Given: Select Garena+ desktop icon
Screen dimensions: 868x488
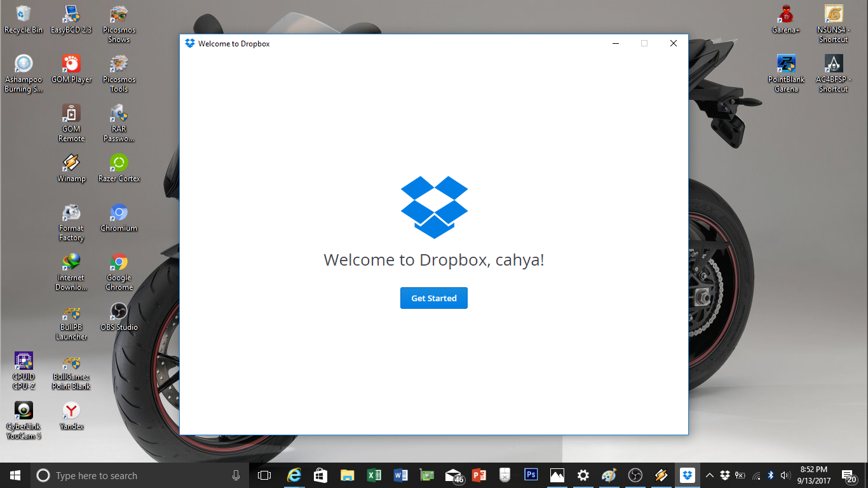Looking at the screenshot, I should point(786,19).
